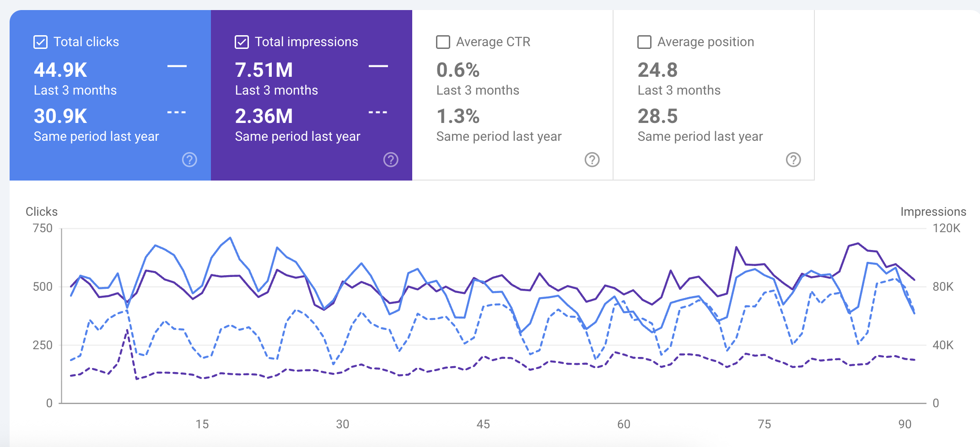Click the solid line indicator on Total clicks card
The height and width of the screenshot is (447, 980).
click(178, 67)
